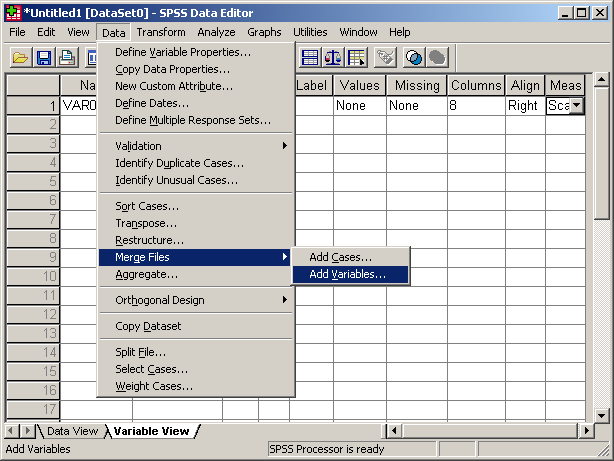The height and width of the screenshot is (461, 614).
Task: Open the Measure dropdown arrow in row 1
Action: 576,106
